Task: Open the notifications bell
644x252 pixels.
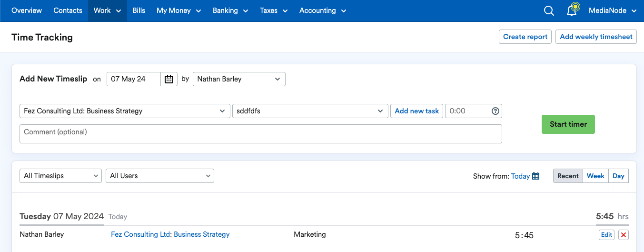Action: coord(572,10)
